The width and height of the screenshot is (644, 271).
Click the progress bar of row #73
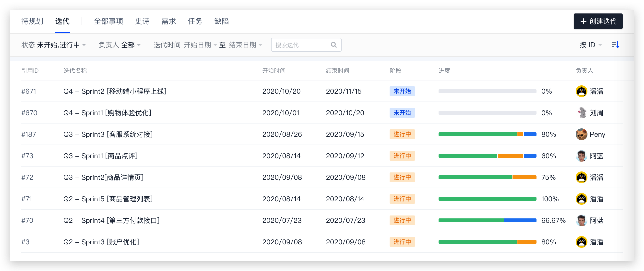click(x=487, y=156)
